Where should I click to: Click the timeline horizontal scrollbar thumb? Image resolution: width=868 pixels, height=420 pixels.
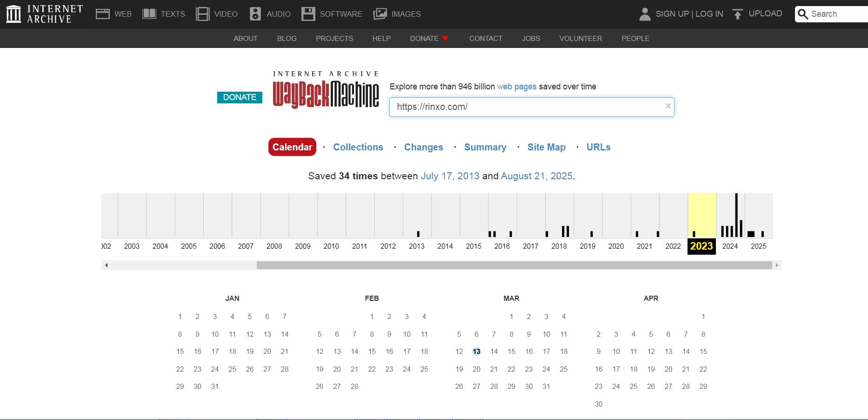coord(514,265)
